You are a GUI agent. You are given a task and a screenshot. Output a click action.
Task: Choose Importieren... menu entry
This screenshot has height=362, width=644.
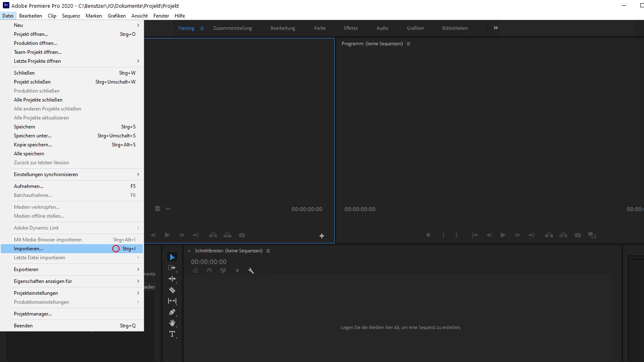pyautogui.click(x=72, y=249)
